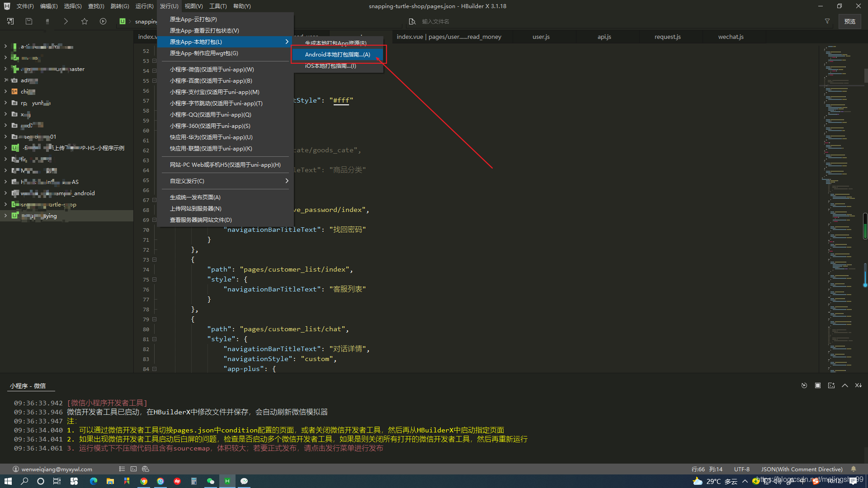868x488 pixels.
Task: Restart the running console process
Action: (x=804, y=385)
